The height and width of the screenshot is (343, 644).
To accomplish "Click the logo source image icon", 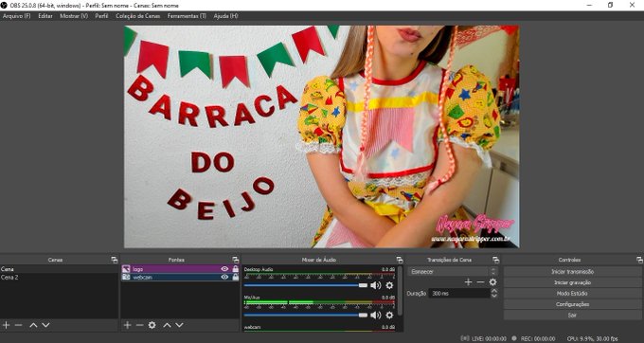I will click(126, 269).
